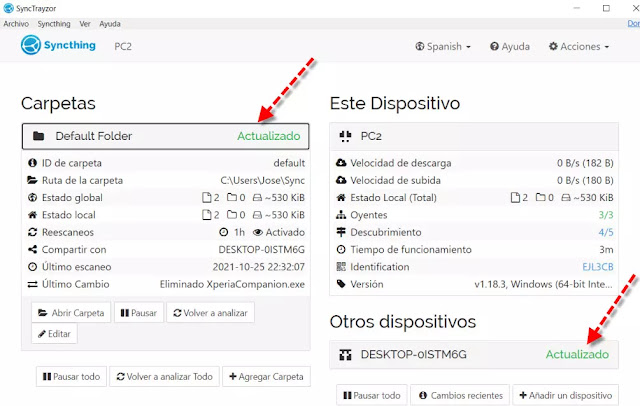Screen dimensions: 640x406
Task: Minimize the SyncTrayzor window
Action: 576,8
